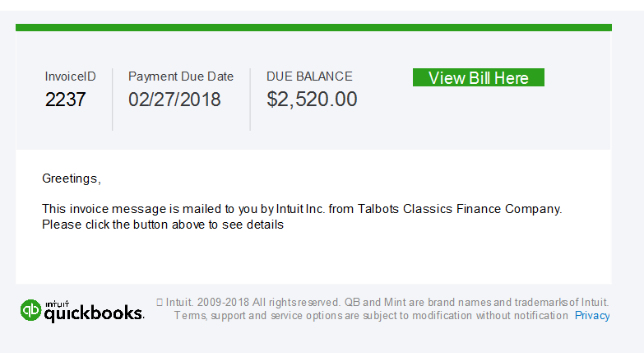Click the Intuit Inc. sender mention

(301, 209)
